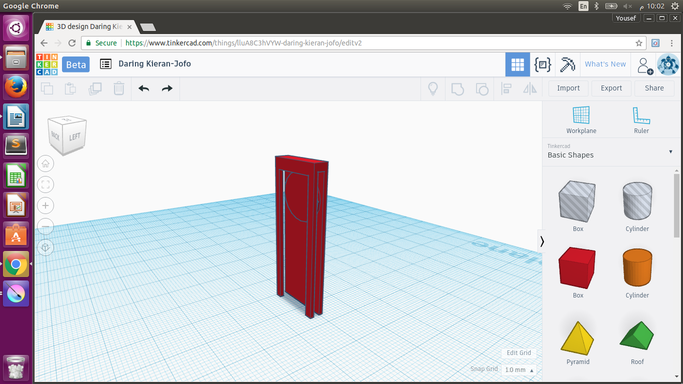This screenshot has width=683, height=384.
Task: Select the Ruler tool
Action: 641,120
